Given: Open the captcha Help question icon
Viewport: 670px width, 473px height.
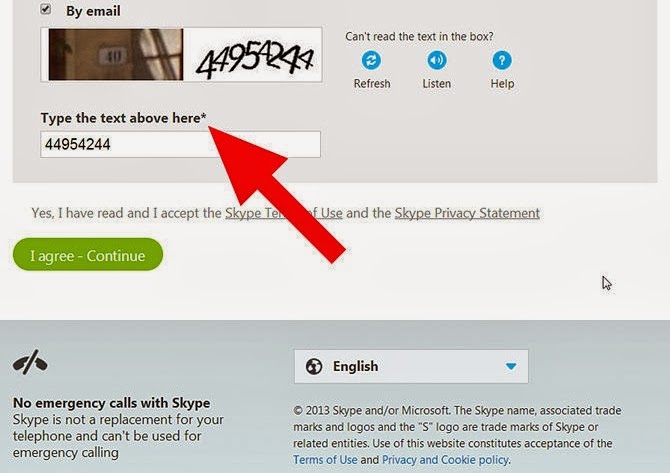Looking at the screenshot, I should tap(502, 60).
